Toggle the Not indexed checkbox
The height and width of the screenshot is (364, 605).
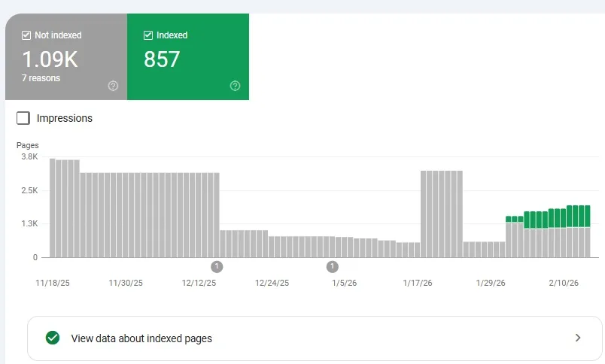coord(26,35)
